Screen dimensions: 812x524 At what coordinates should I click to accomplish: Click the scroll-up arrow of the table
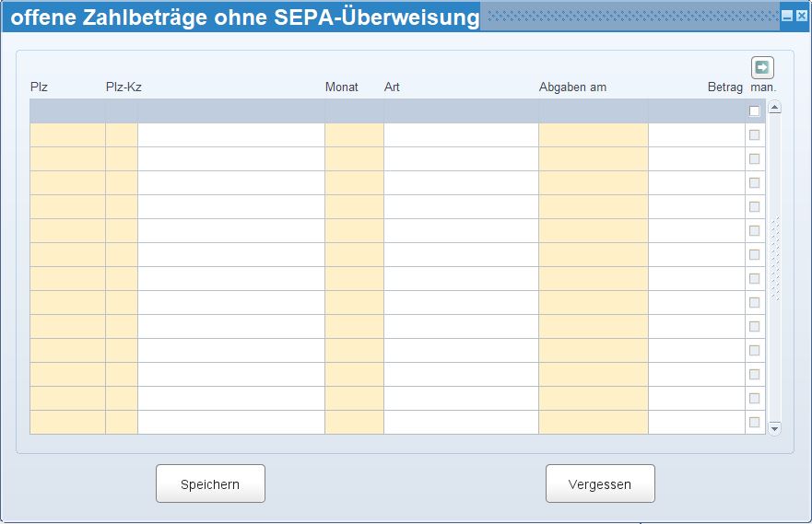pos(774,108)
